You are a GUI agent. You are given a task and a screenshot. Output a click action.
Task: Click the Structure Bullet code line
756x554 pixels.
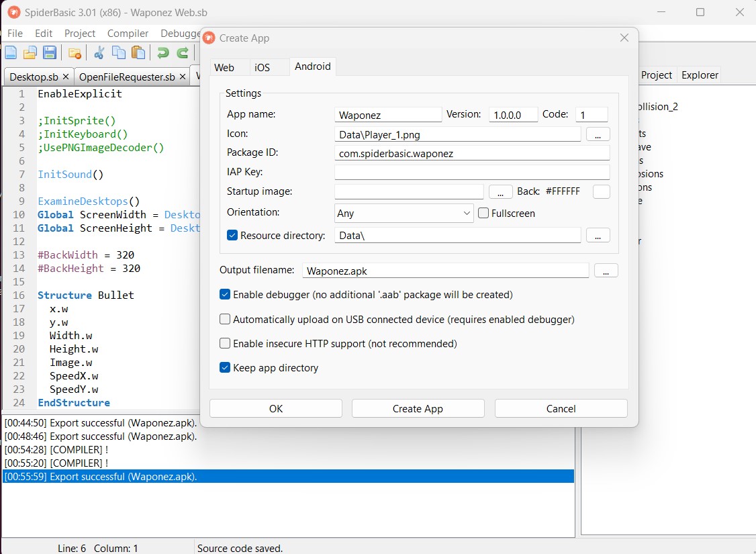click(86, 295)
